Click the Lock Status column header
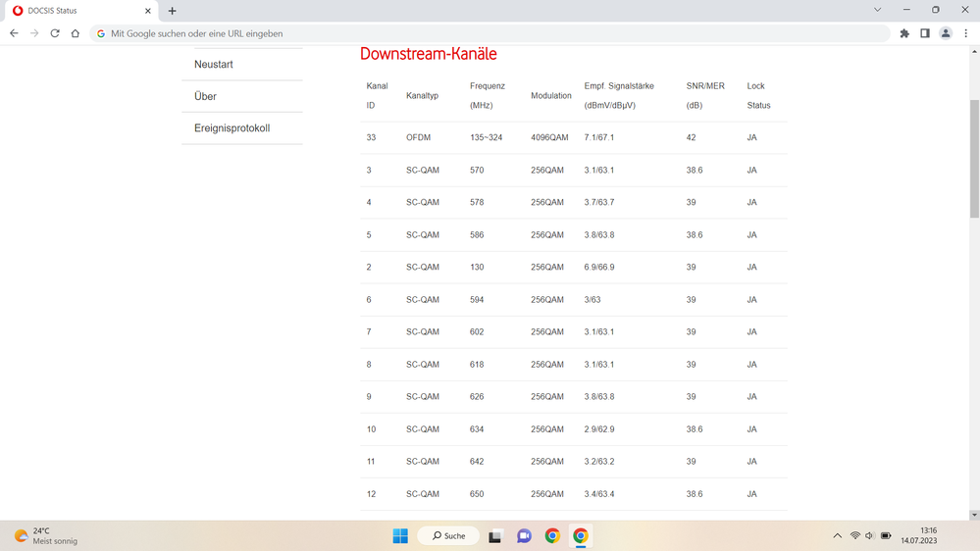The height and width of the screenshot is (551, 980). point(758,95)
